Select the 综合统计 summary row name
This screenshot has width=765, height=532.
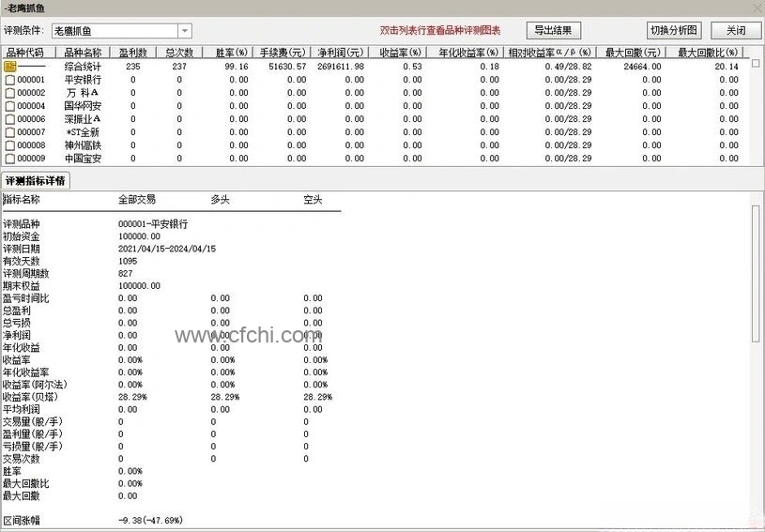[83, 67]
